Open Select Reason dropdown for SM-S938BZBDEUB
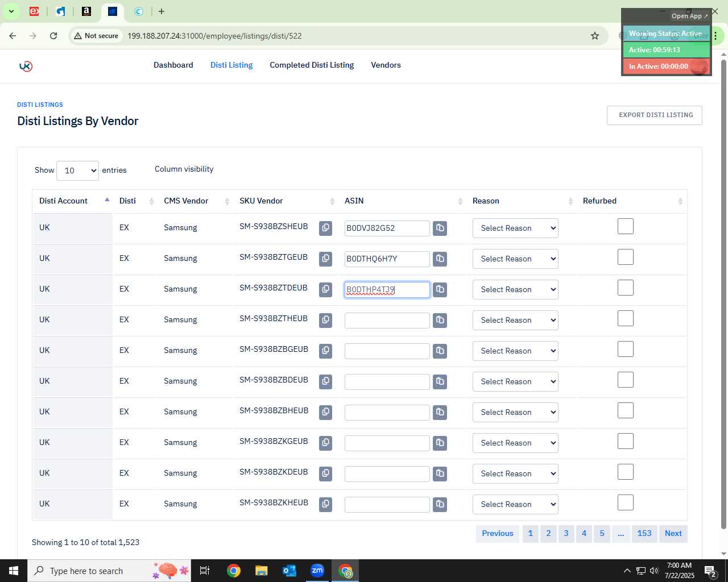 [515, 381]
